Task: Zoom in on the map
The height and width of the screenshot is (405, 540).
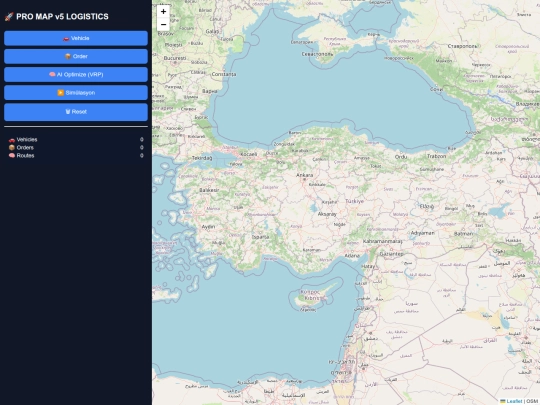Action: tap(163, 11)
